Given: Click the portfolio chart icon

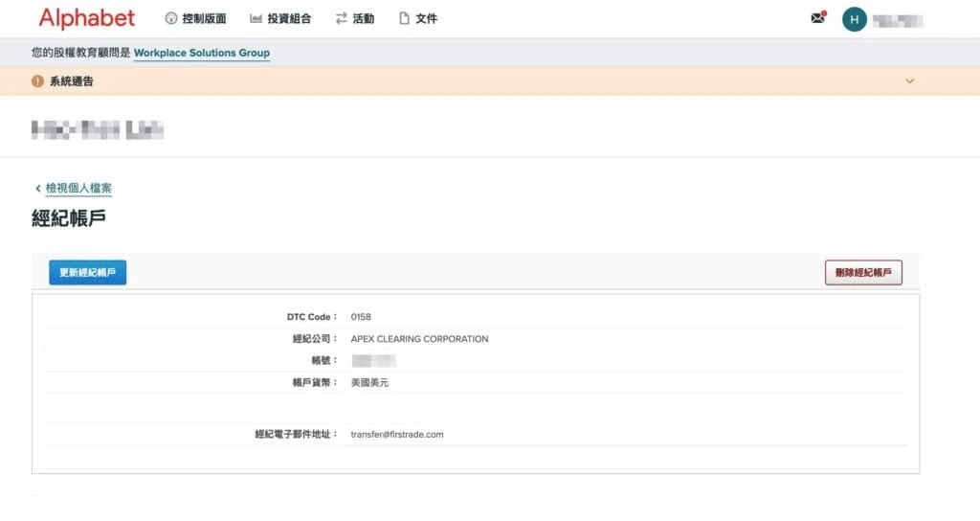Looking at the screenshot, I should point(256,19).
